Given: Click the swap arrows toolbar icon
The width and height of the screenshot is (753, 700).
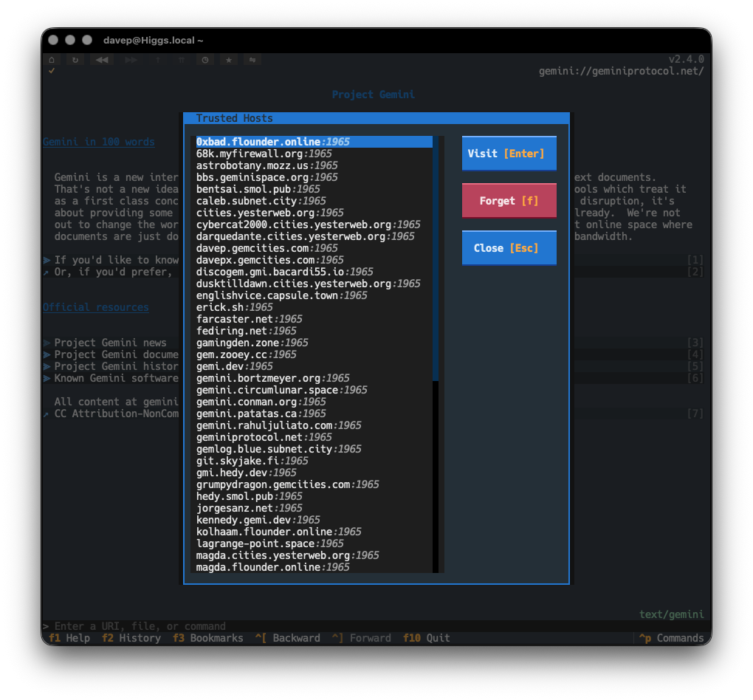Looking at the screenshot, I should (x=252, y=60).
